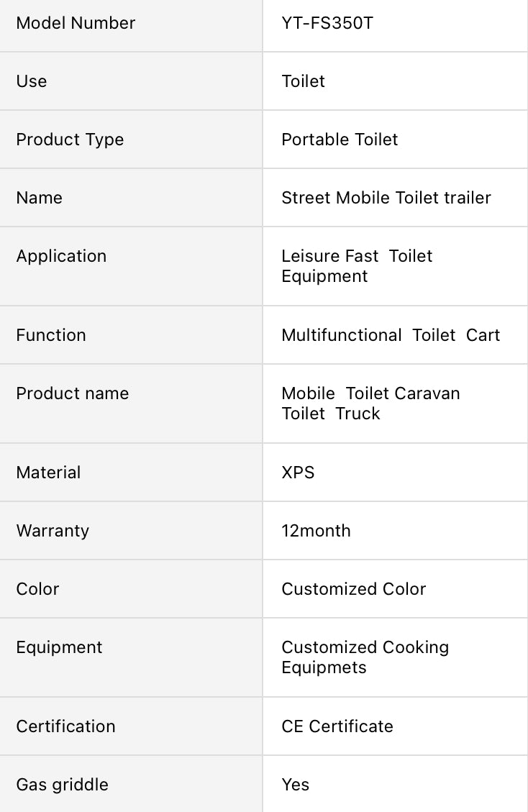Click the Application row label
The width and height of the screenshot is (528, 812).
[61, 256]
